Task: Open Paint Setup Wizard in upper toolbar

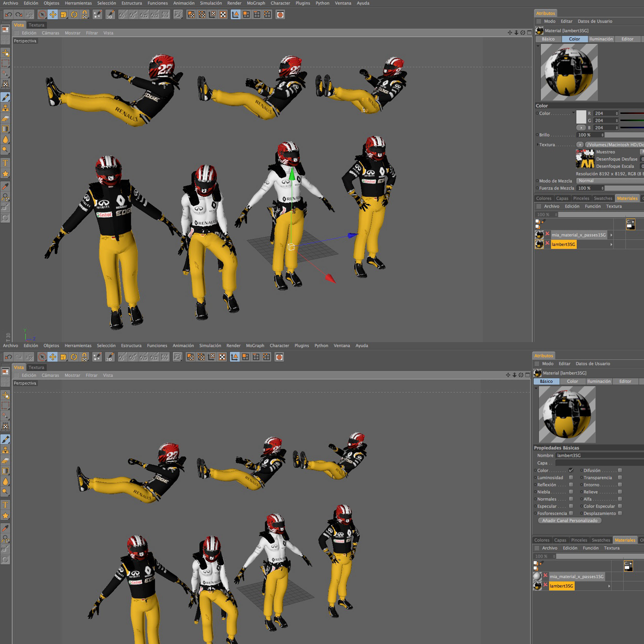Action: [x=97, y=15]
